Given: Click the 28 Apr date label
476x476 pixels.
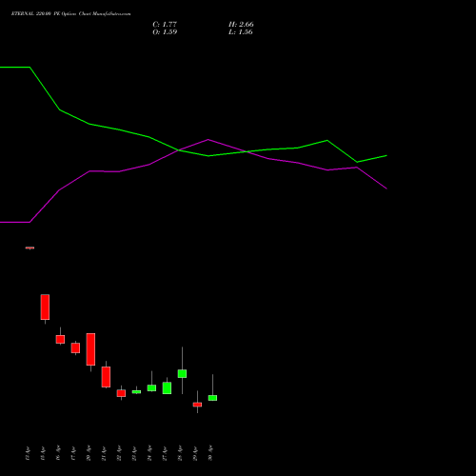Looking at the screenshot, I should click(180, 453).
